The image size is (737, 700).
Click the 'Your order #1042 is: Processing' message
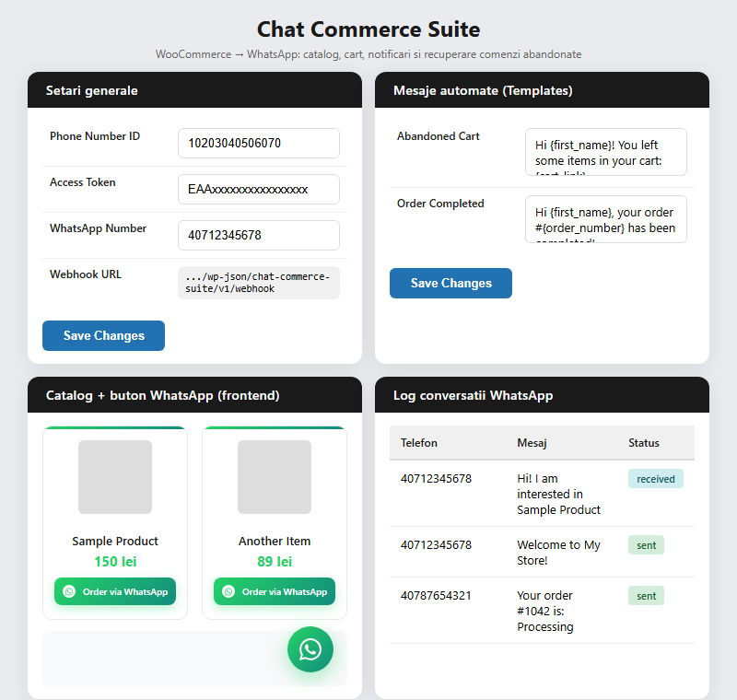pos(545,611)
